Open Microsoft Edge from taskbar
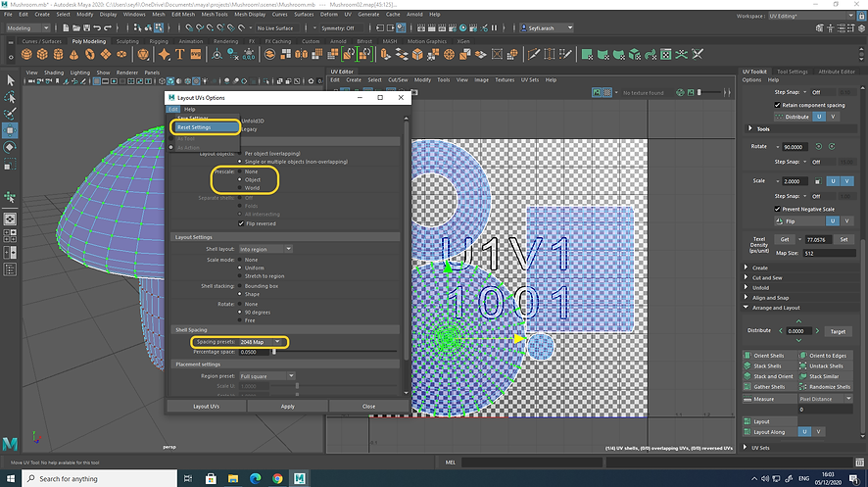 pos(255,479)
